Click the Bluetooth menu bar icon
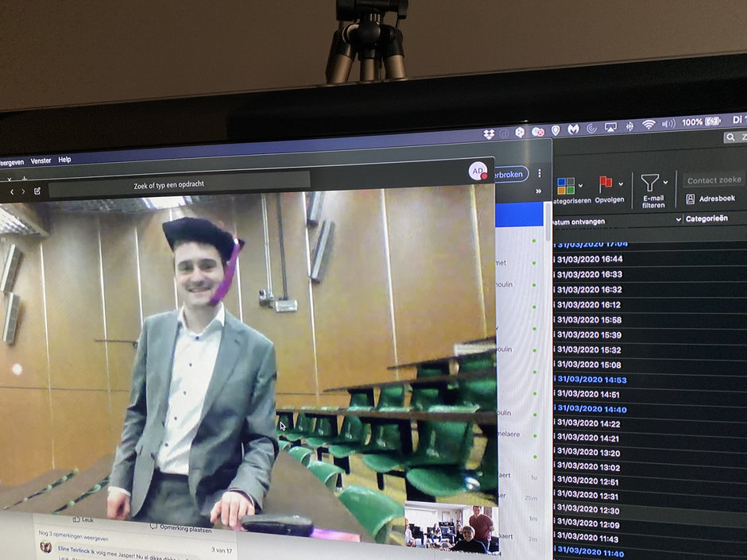This screenshot has width=747, height=560. click(x=629, y=126)
